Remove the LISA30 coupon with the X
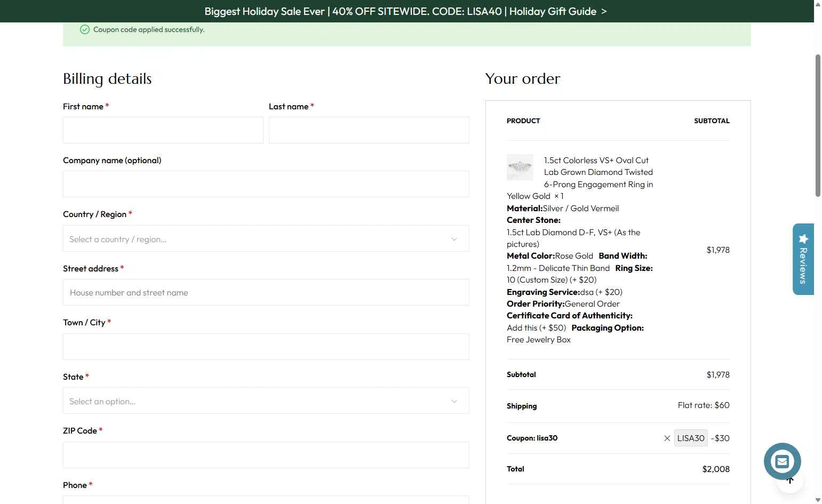The height and width of the screenshot is (504, 822). (667, 438)
